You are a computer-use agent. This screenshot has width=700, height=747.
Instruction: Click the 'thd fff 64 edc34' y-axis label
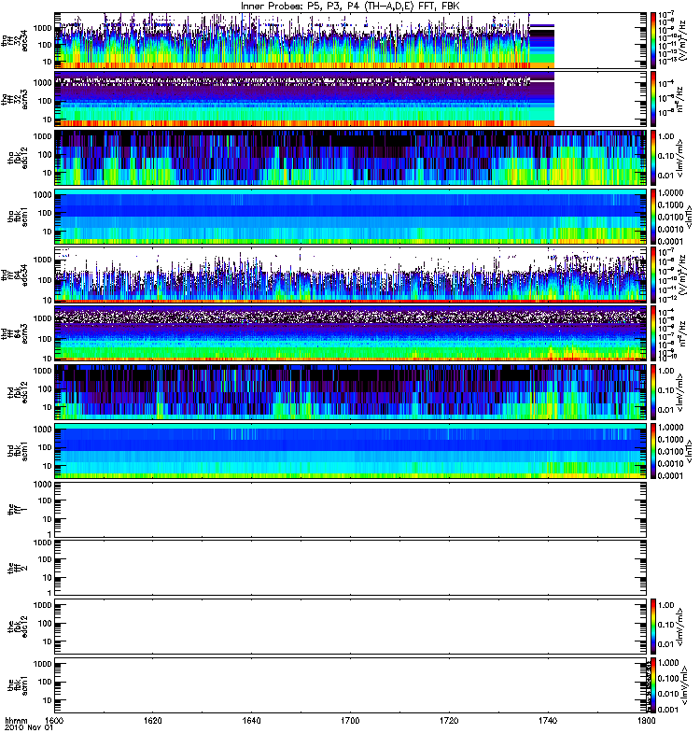pos(14,275)
